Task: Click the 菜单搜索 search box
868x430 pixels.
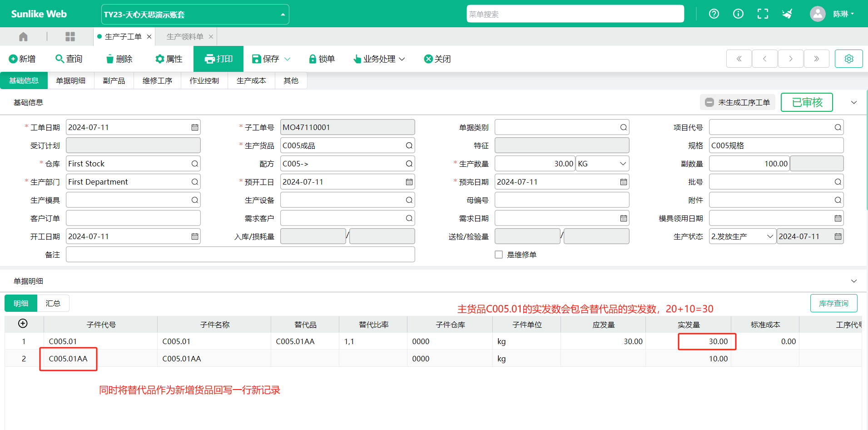Action: click(575, 14)
